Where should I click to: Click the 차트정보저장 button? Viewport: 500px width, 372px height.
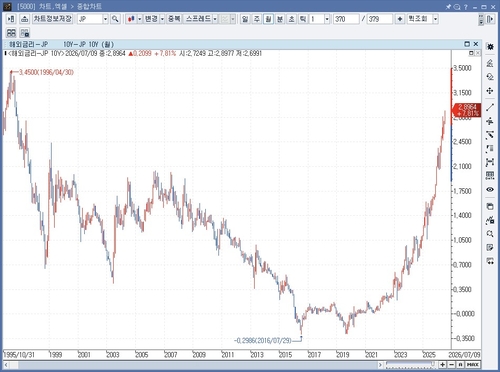tap(53, 19)
